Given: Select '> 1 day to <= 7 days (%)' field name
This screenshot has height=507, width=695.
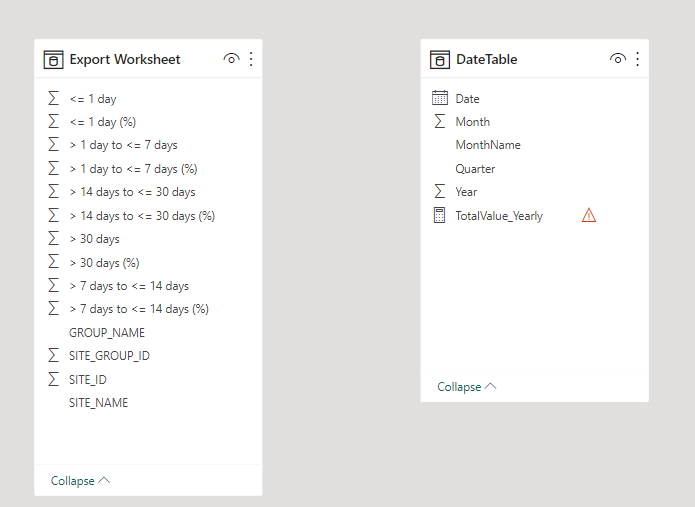Looking at the screenshot, I should pyautogui.click(x=133, y=169).
